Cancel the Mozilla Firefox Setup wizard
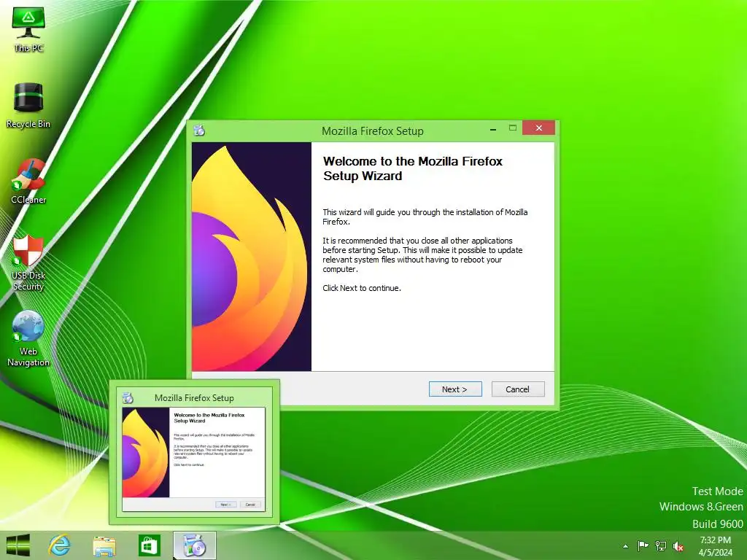 (x=517, y=389)
